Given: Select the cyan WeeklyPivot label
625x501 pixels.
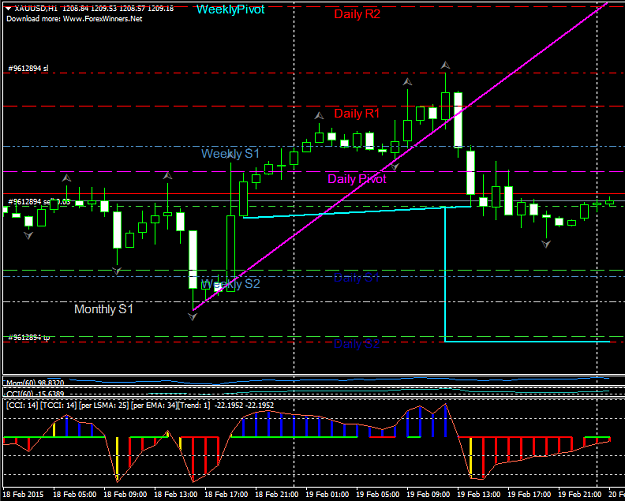Looking at the screenshot, I should click(x=230, y=9).
